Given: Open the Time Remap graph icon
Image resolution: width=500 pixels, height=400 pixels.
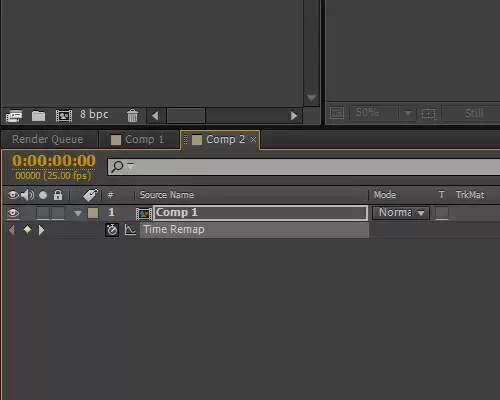Looking at the screenshot, I should tap(130, 230).
